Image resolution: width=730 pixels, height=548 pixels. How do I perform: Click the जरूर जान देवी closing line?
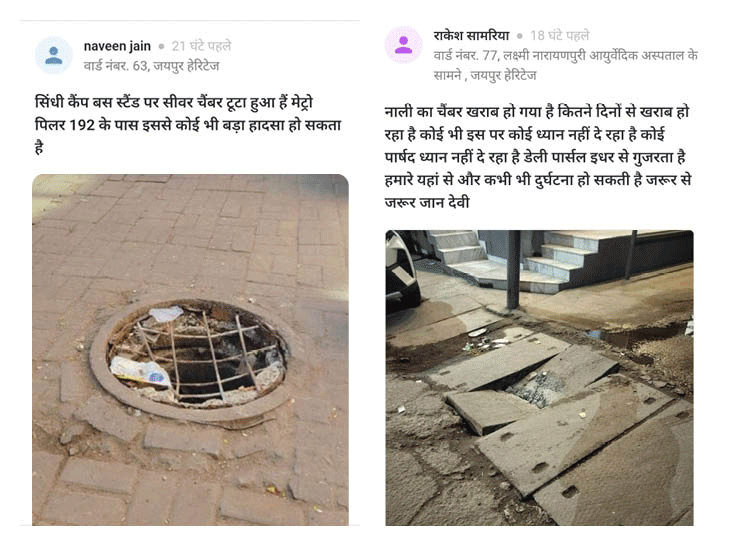tap(427, 203)
